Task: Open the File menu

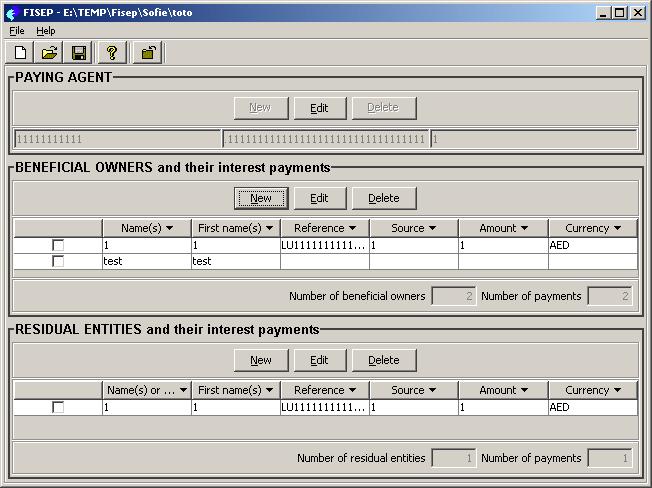Action: (x=16, y=31)
